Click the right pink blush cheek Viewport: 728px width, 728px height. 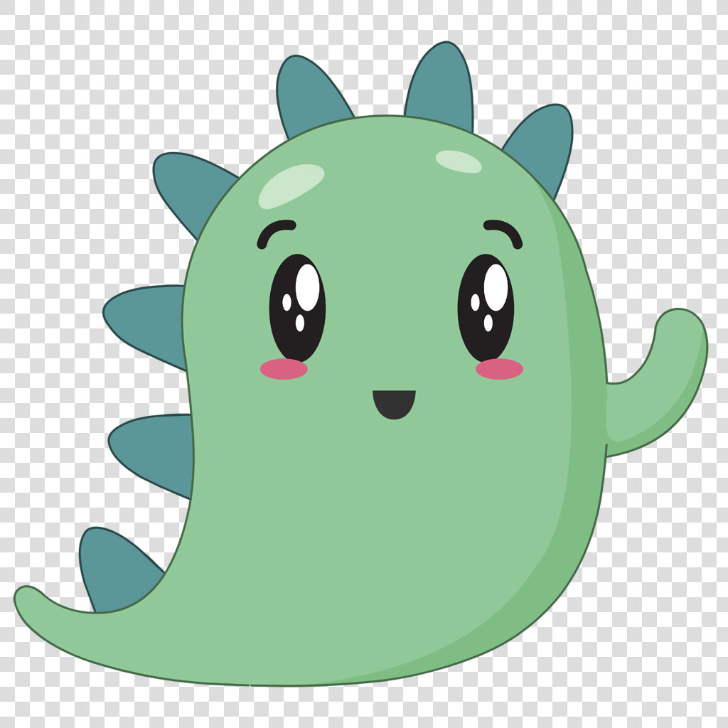[498, 370]
